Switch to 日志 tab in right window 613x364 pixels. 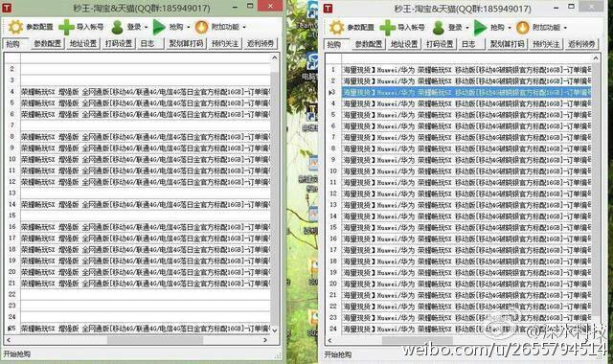pos(471,44)
